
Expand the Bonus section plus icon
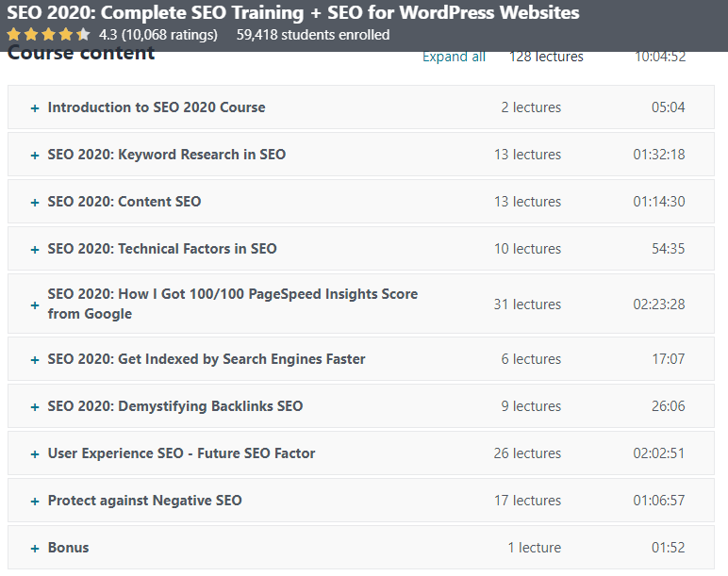[x=35, y=549]
